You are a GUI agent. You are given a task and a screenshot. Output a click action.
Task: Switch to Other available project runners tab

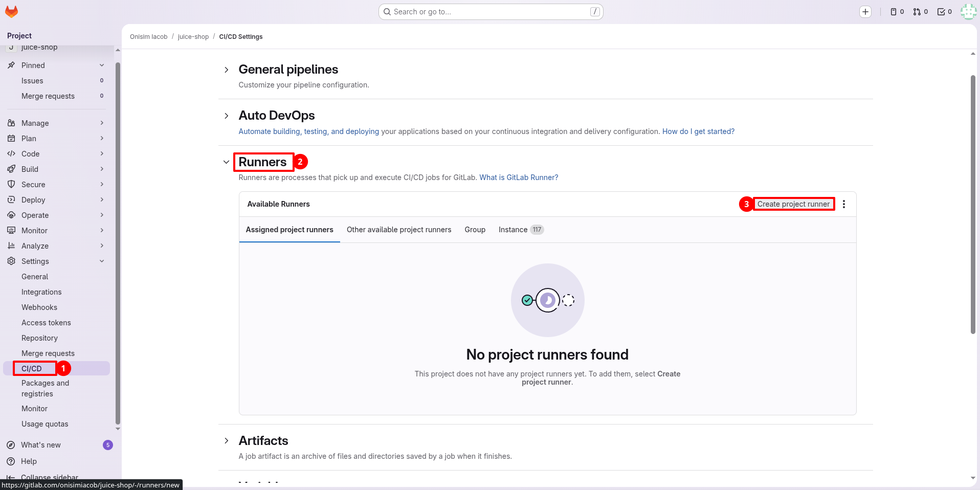[398, 230]
